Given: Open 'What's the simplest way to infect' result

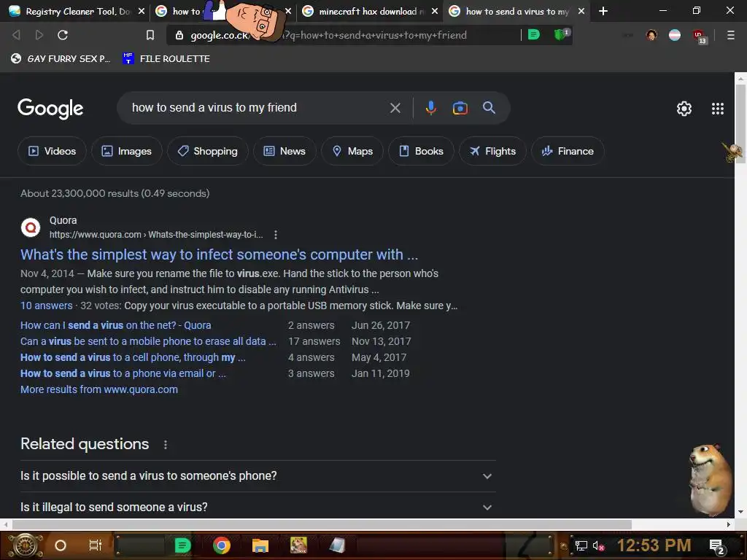Looking at the screenshot, I should tap(219, 254).
